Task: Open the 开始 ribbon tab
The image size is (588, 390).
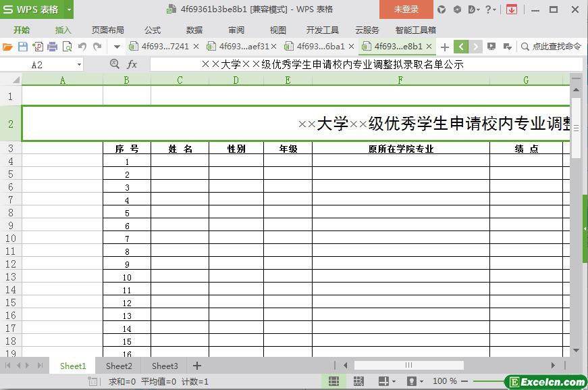Action: (22, 30)
